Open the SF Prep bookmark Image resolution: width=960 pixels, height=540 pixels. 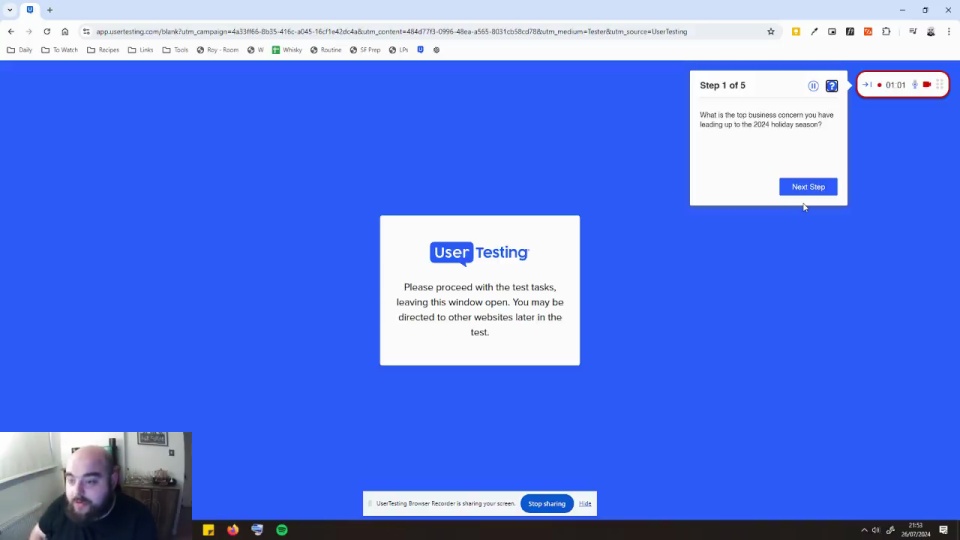coord(365,50)
